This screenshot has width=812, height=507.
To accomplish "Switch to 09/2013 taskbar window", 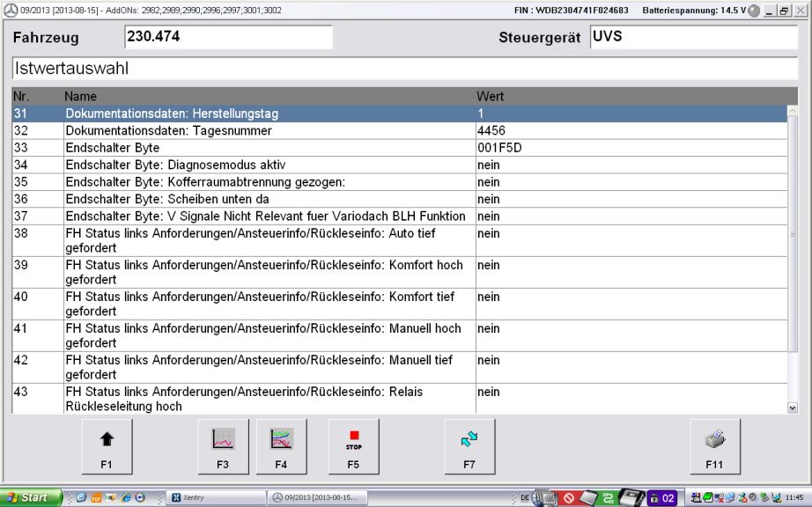I will point(319,497).
